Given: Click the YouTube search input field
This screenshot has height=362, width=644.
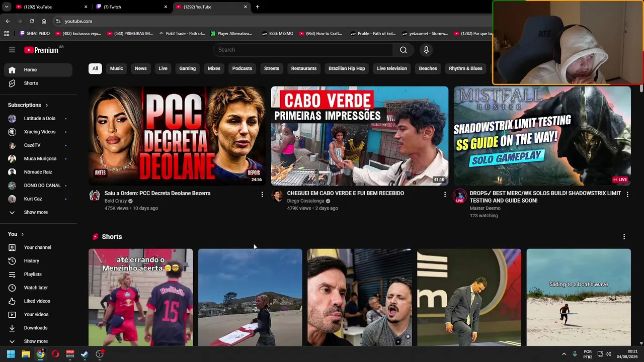Looking at the screenshot, I should [x=303, y=50].
